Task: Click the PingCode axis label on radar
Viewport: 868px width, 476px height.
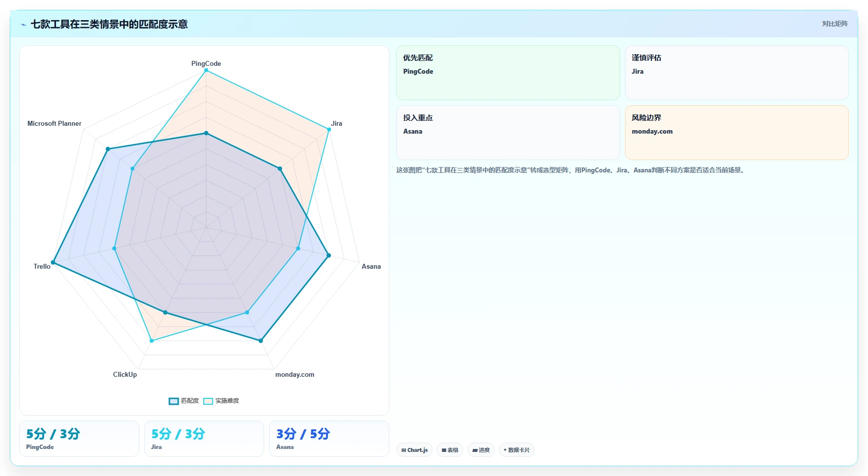Action: (x=206, y=63)
